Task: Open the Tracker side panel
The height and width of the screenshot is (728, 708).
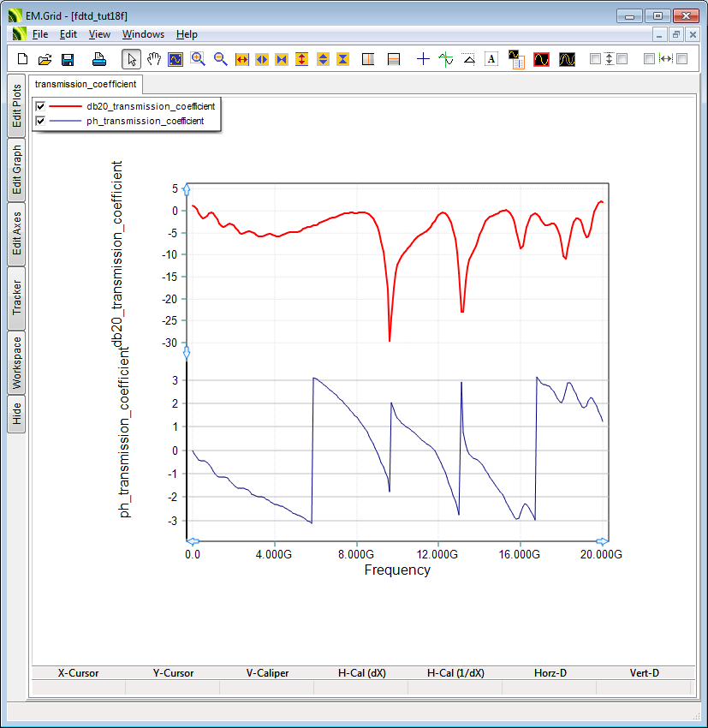Action: (x=16, y=298)
